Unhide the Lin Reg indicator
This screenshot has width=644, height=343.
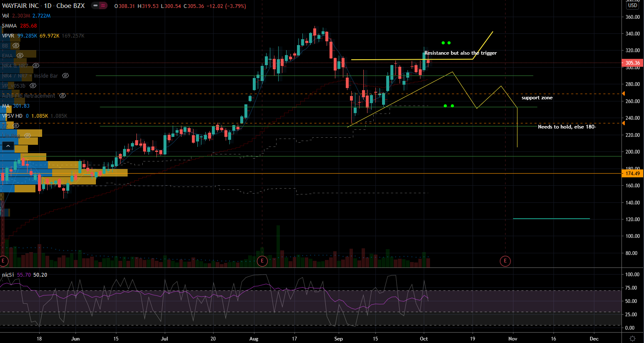28,136
